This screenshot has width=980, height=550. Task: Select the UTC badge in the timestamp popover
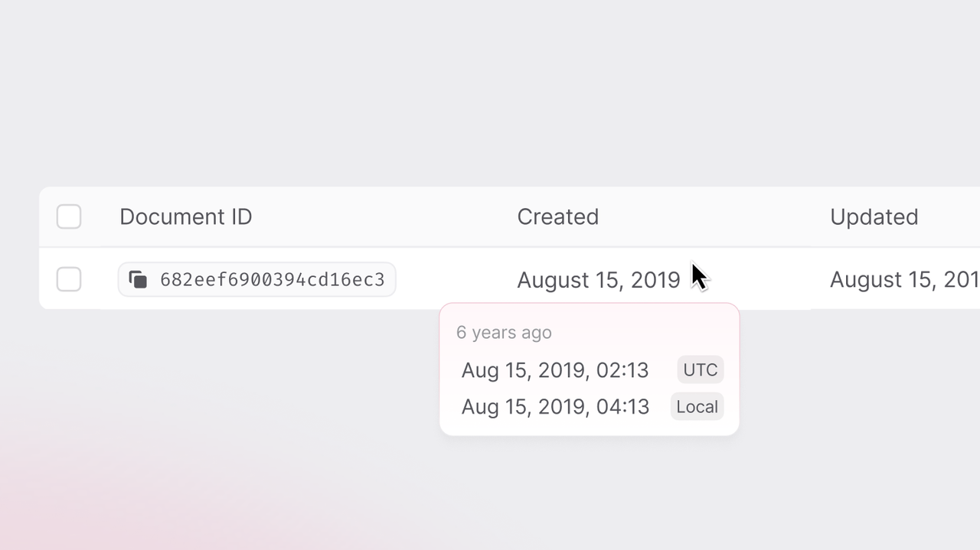[699, 369]
